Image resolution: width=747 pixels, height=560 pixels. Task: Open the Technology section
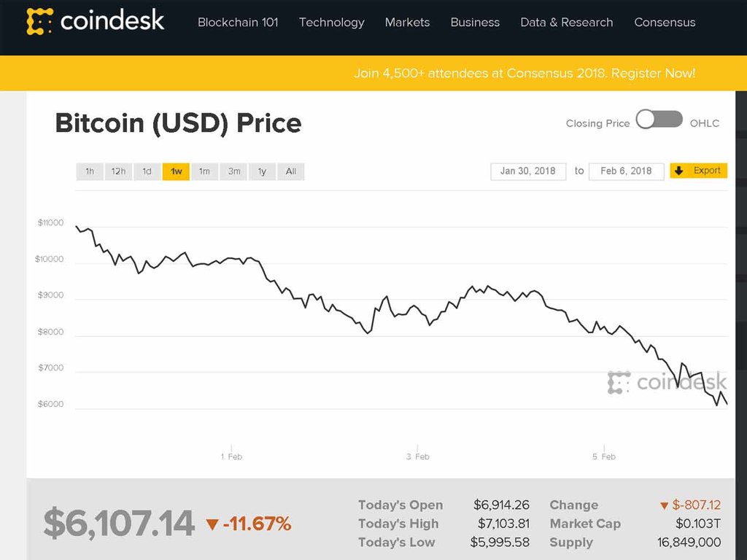tap(331, 23)
